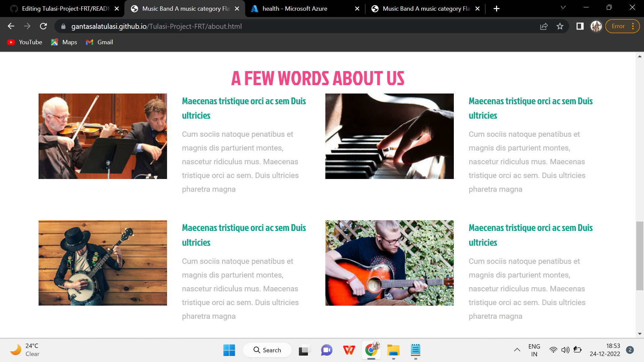Click the Error update button
The height and width of the screenshot is (362, 644).
point(622,26)
